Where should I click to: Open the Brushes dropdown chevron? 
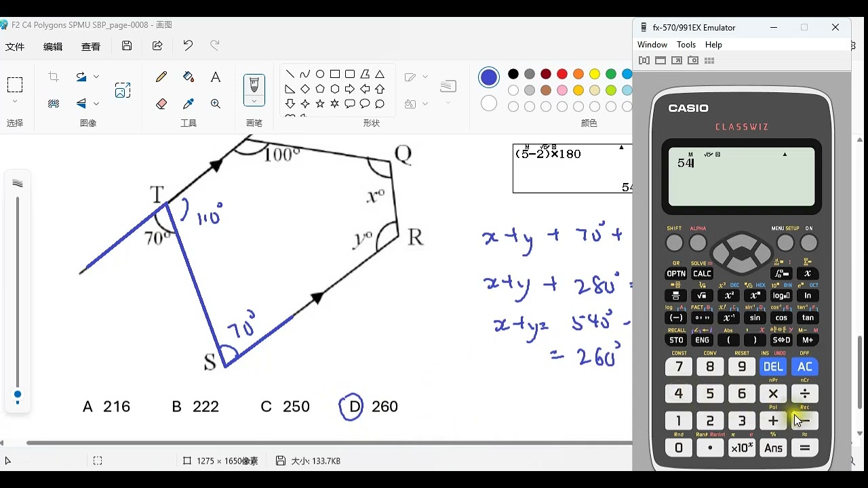[254, 101]
